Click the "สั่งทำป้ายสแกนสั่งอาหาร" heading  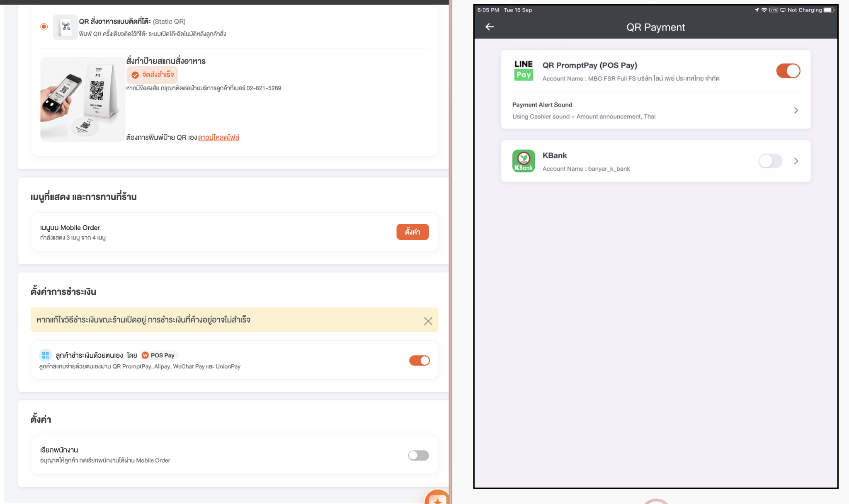pos(166,61)
